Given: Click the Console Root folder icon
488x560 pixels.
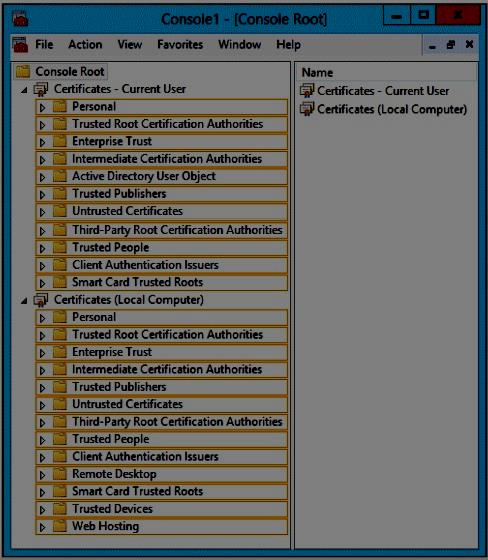Looking at the screenshot, I should click(23, 71).
